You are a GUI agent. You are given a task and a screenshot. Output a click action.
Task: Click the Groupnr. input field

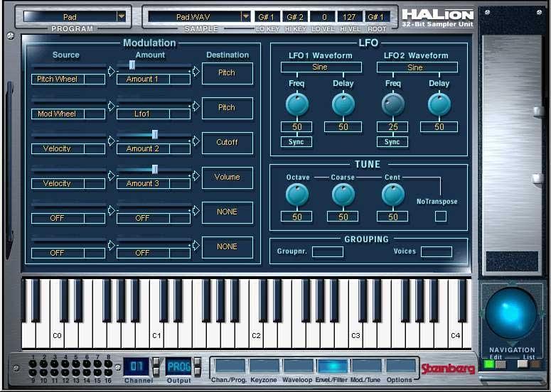(x=327, y=251)
